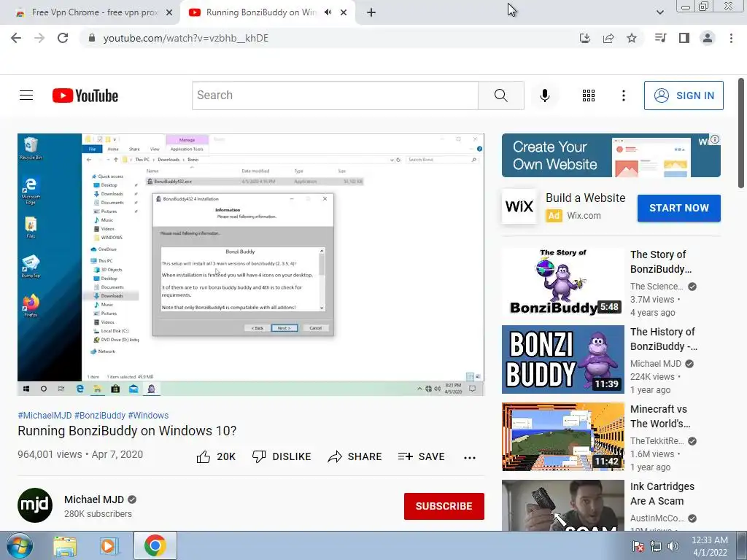This screenshot has width=747, height=560.
Task: Open Windows Media Player taskbar icon
Action: pos(109,546)
